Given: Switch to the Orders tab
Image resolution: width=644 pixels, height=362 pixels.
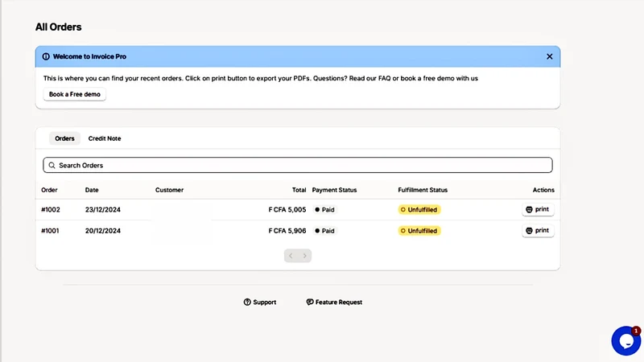Looking at the screenshot, I should coord(64,138).
